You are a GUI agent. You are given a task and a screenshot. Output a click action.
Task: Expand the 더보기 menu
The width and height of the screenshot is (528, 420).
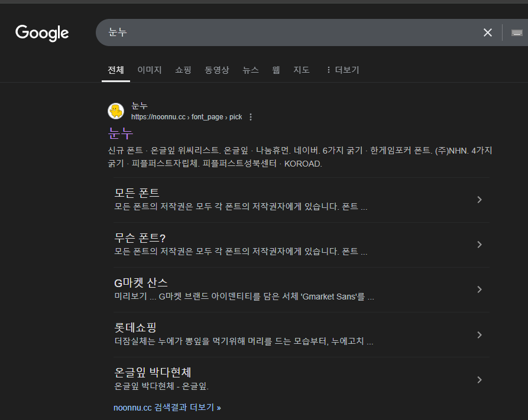coord(343,70)
